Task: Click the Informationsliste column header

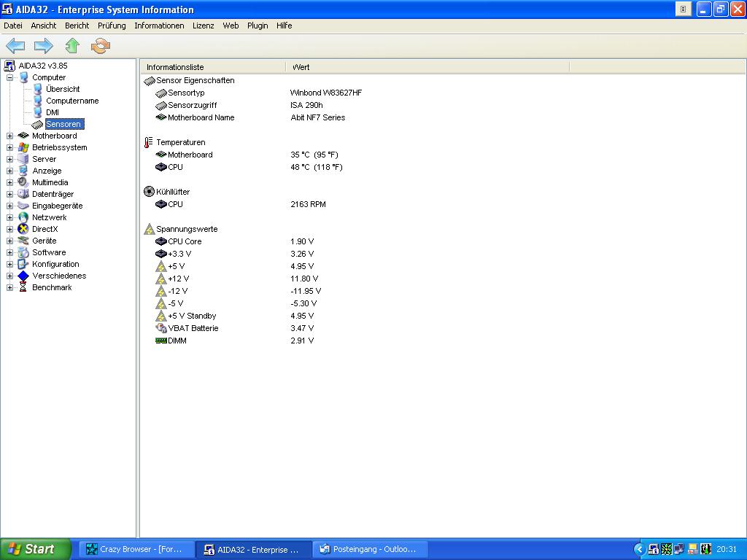Action: coord(213,67)
